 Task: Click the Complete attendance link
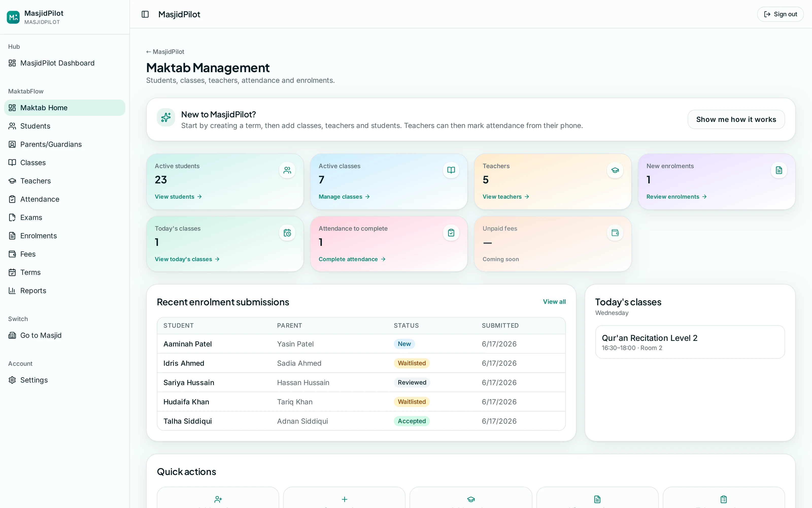pos(352,259)
